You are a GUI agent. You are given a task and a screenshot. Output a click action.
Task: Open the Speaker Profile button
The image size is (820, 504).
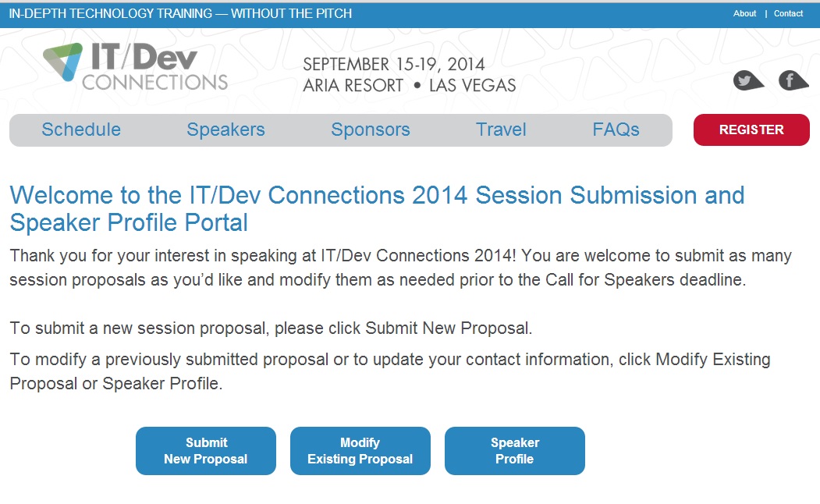[515, 451]
